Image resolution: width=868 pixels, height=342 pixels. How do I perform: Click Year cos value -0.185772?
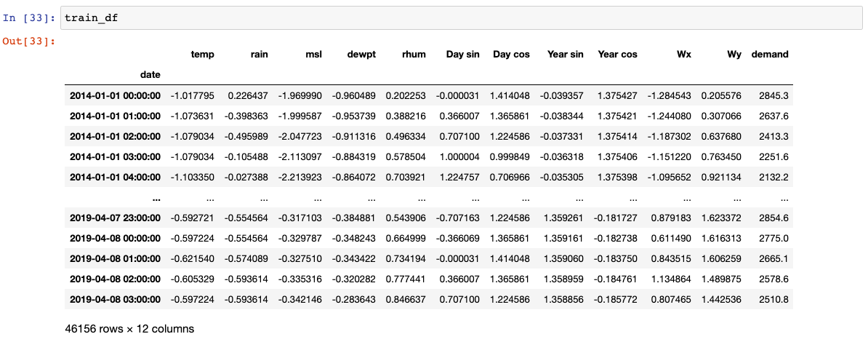tap(616, 299)
